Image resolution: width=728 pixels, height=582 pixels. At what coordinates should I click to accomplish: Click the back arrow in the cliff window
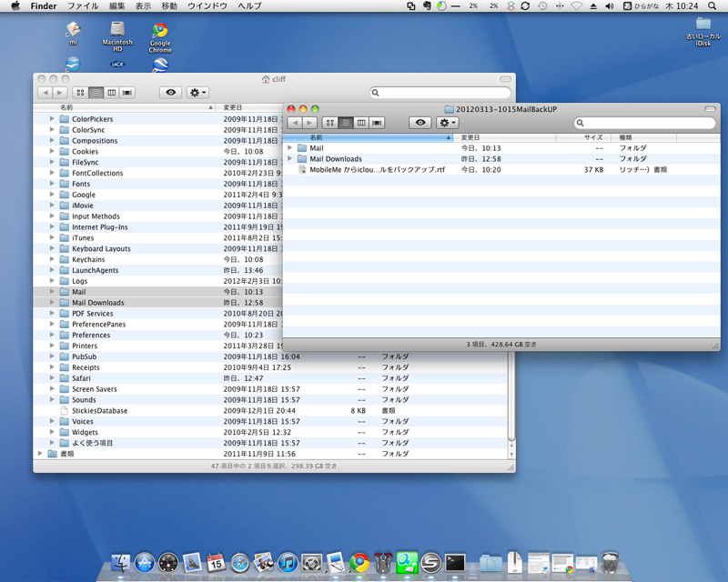point(45,92)
